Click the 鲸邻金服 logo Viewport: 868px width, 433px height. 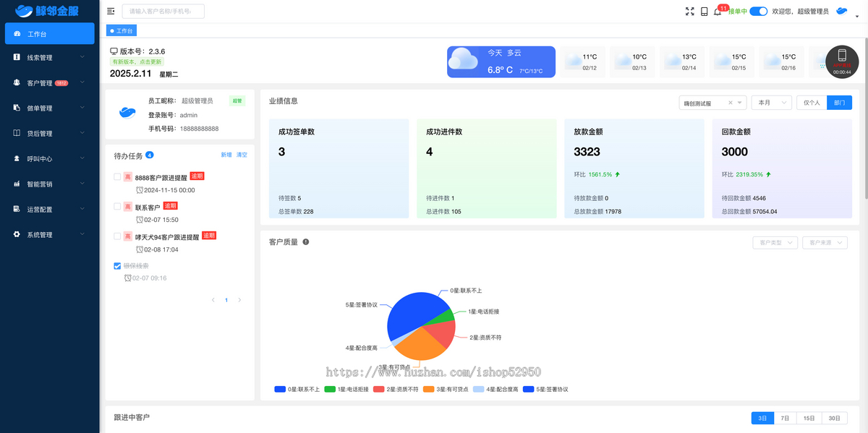(x=48, y=11)
